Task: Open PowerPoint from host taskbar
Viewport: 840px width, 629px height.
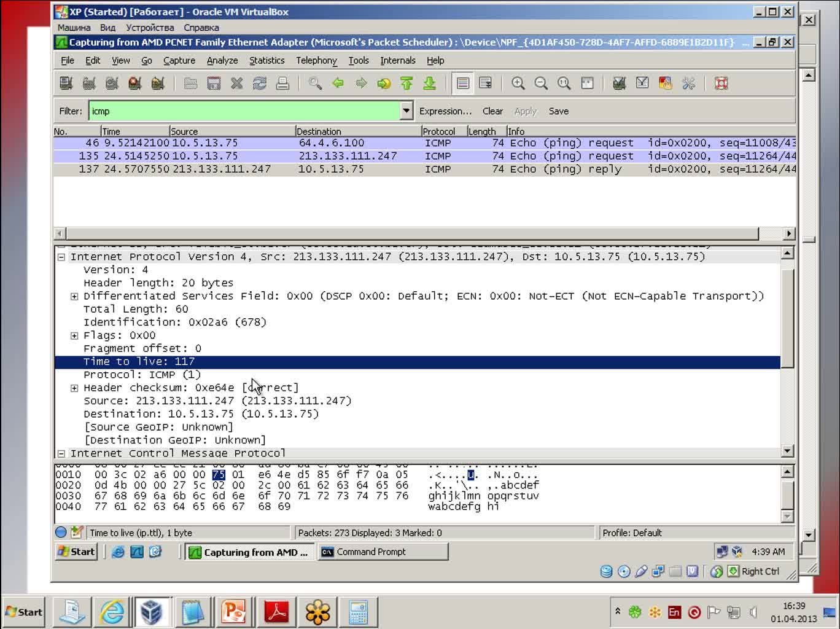Action: point(233,612)
